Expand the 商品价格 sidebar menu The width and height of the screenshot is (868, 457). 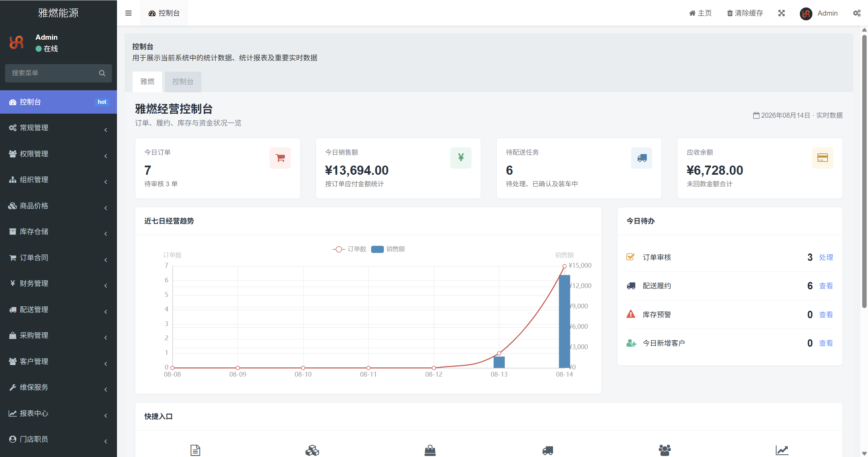58,206
